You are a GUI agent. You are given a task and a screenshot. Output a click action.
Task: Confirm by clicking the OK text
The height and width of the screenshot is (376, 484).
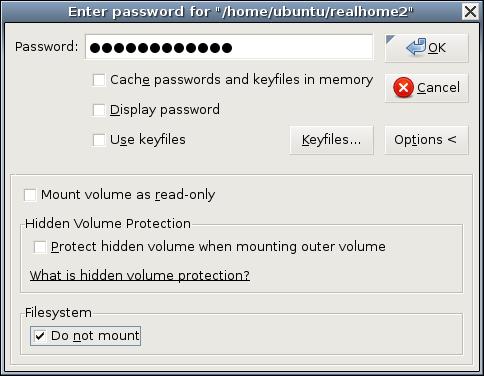(x=437, y=48)
